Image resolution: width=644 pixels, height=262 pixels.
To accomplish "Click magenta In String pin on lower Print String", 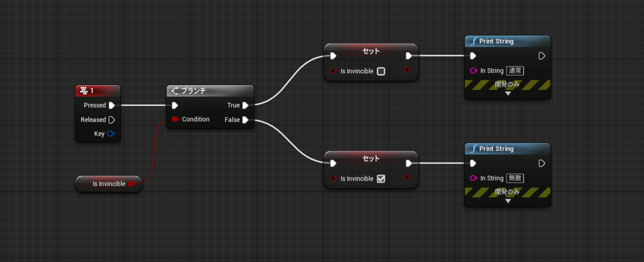I will coord(473,178).
